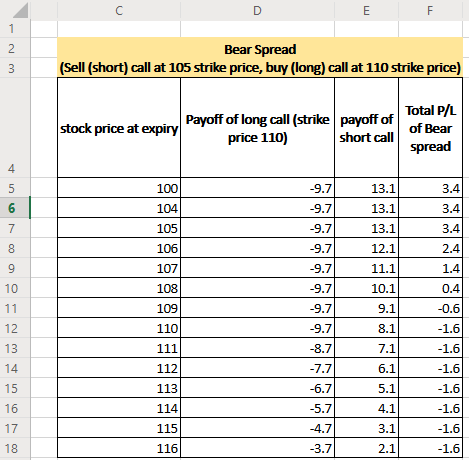Select short call payoff 12.1
469x460 pixels.
pos(366,248)
